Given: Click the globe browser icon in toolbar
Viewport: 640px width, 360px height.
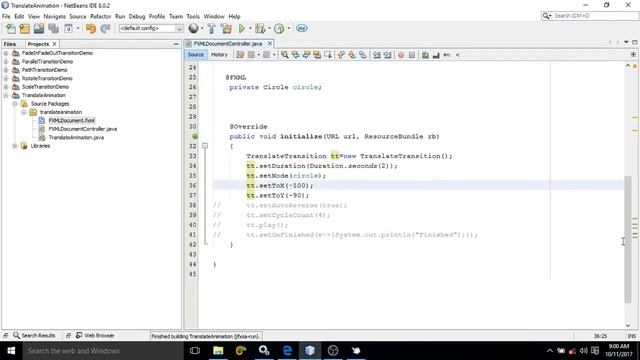Looking at the screenshot, I should pos(193,28).
